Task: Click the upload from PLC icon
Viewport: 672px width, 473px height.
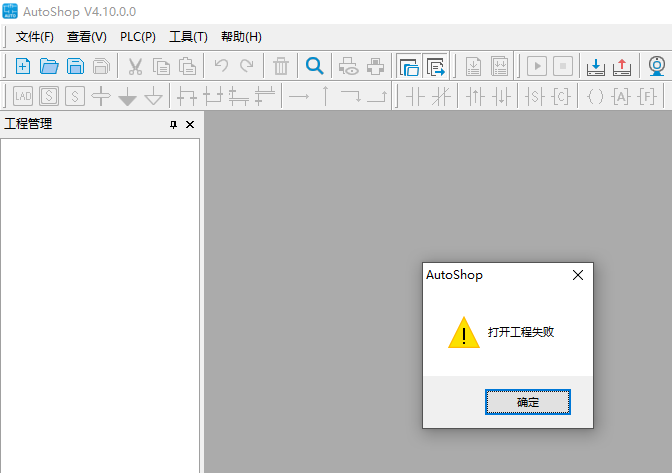Action: tap(622, 67)
